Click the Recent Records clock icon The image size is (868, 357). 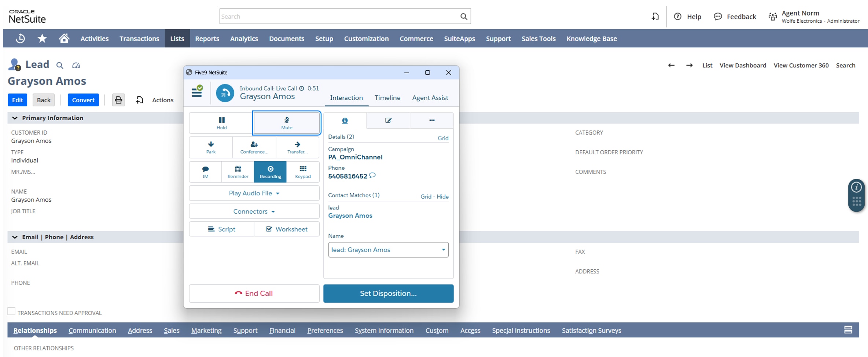point(21,38)
